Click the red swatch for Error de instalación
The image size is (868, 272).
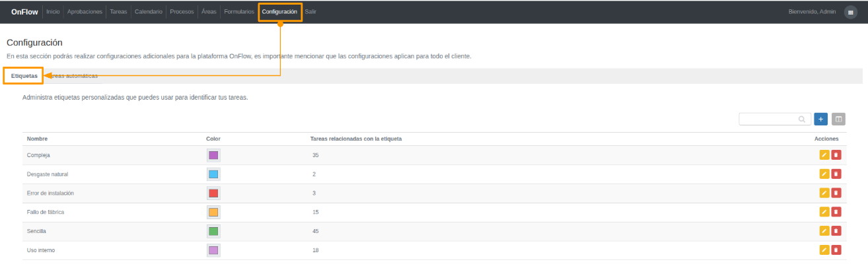[x=213, y=193]
